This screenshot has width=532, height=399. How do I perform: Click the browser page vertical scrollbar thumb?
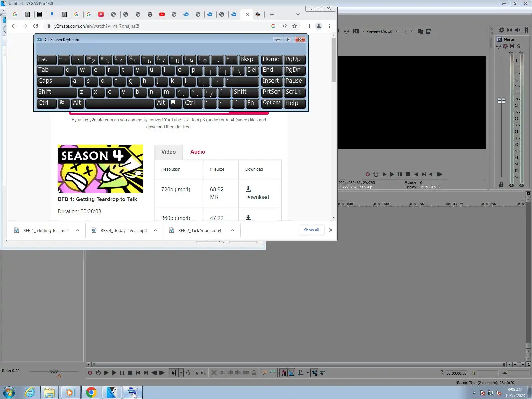[333, 60]
